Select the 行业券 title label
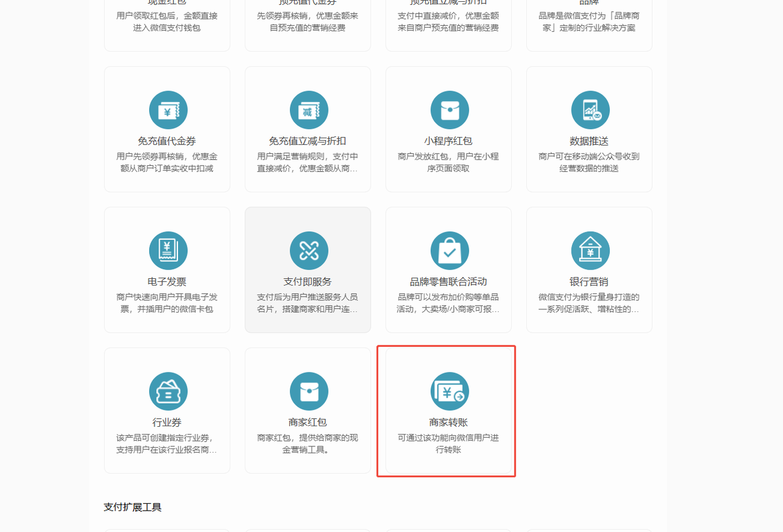Screen dimensions: 783x532 click(167, 423)
